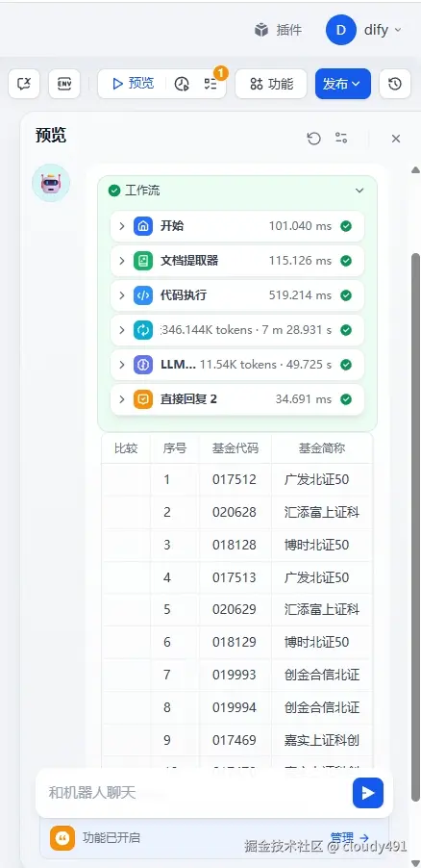Select fund code 019994 cell
Image resolution: width=421 pixels, height=868 pixels.
[235, 707]
